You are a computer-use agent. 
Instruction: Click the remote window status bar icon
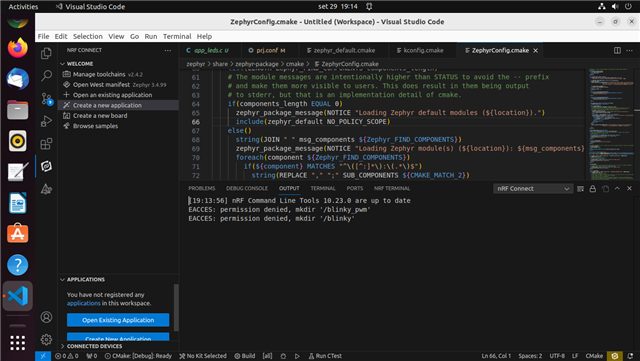(x=43, y=356)
